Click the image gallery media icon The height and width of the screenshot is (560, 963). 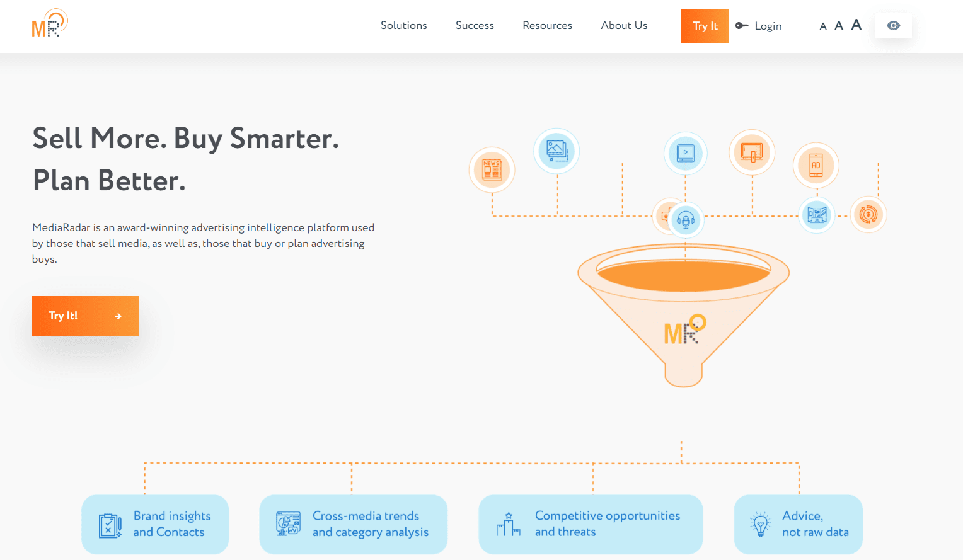(x=556, y=151)
